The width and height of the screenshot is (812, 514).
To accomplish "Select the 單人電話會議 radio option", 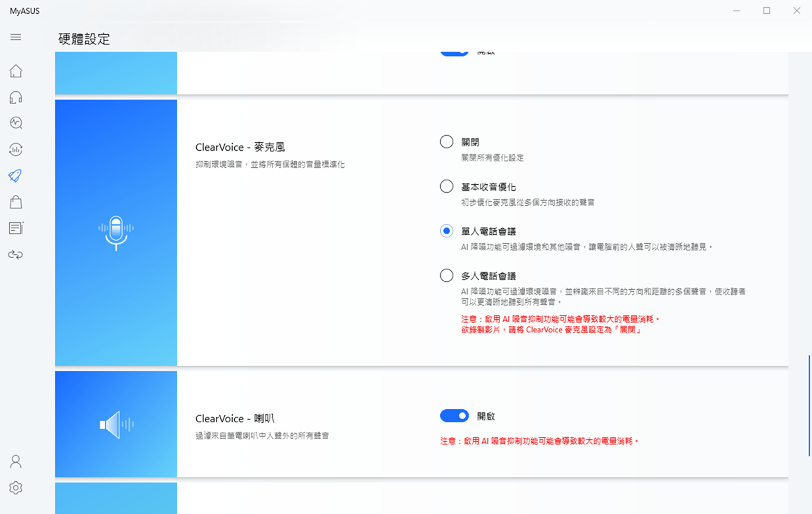I will tap(447, 231).
